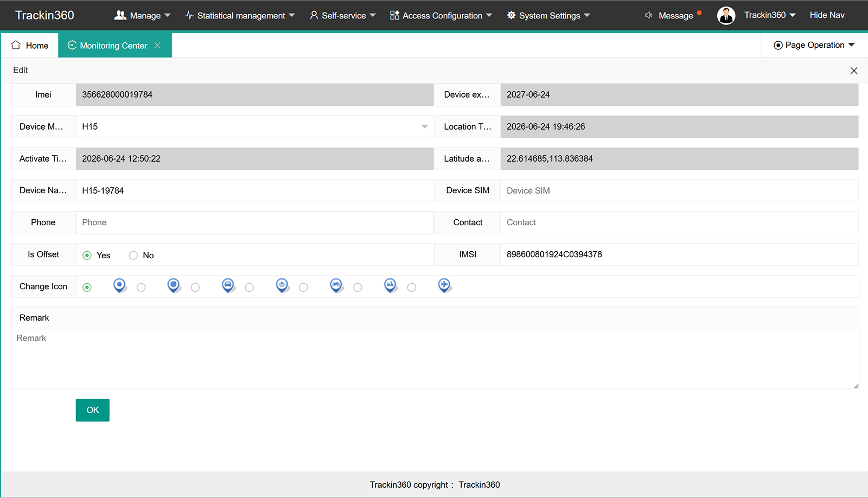
Task: Click the Monitoring Center tab icon
Action: tap(72, 45)
